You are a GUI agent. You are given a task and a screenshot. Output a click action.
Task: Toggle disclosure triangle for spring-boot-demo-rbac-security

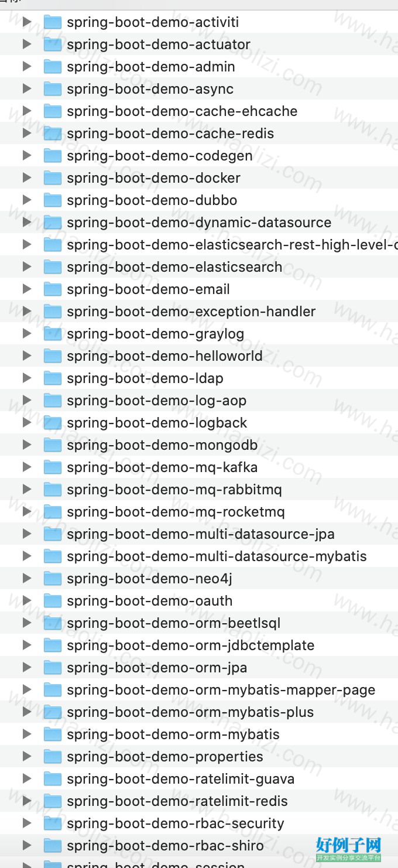[27, 823]
